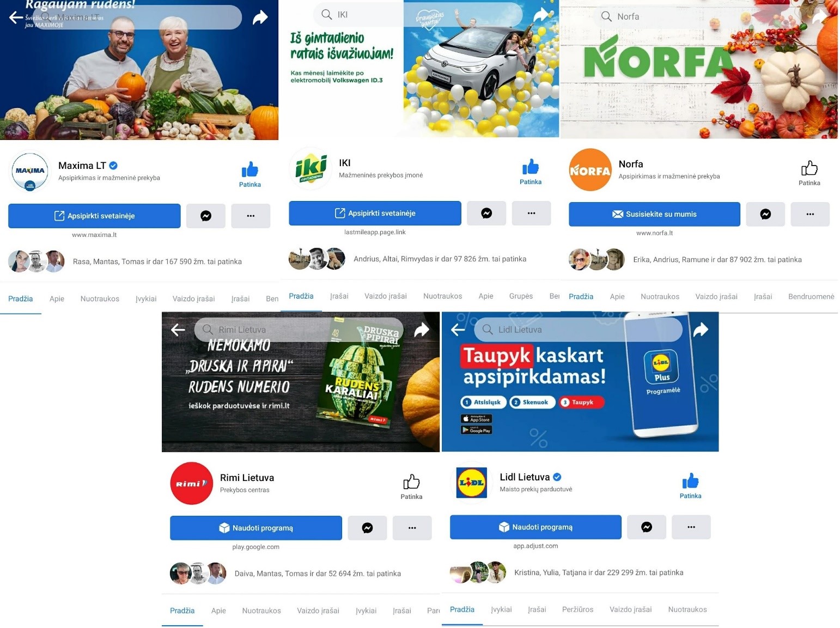Open Grupės tab on IKI page
Screen dimensions: 840x628
521,296
